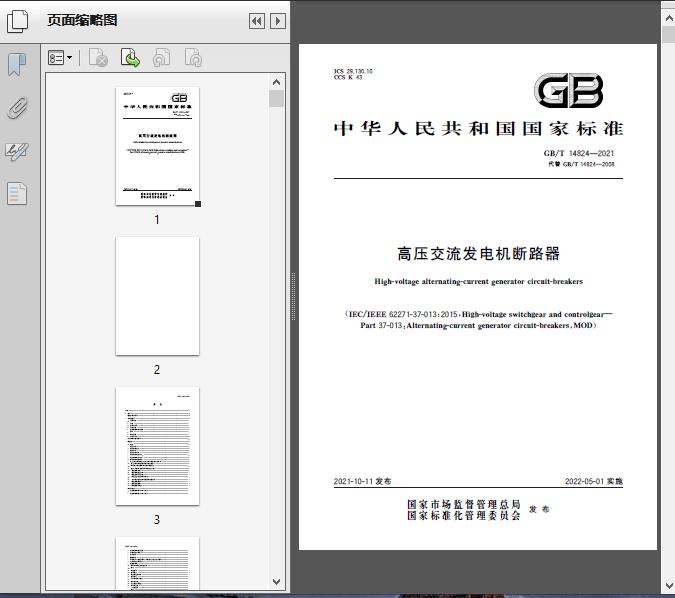Open the document content panel icon
The width and height of the screenshot is (675, 598).
(17, 194)
